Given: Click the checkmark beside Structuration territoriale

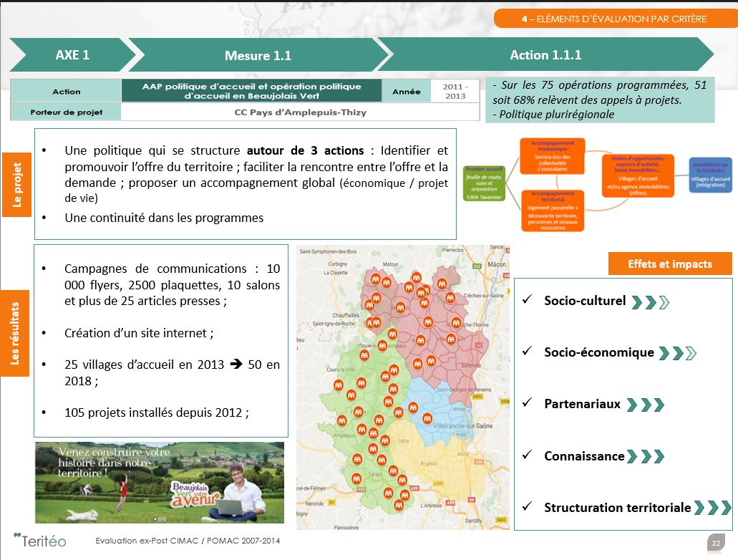Looking at the screenshot, I should (528, 507).
